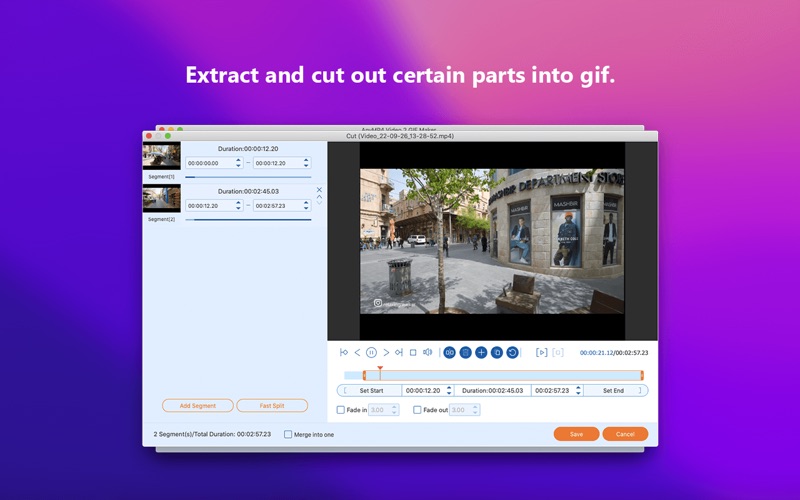Click the stop playback square icon
800x500 pixels.
pyautogui.click(x=413, y=352)
